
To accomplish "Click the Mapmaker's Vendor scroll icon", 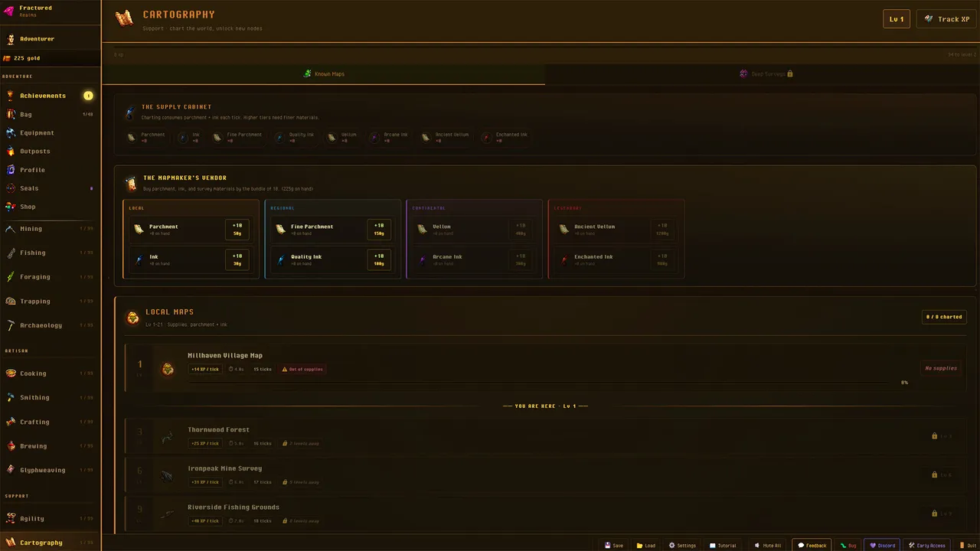I will tap(131, 184).
